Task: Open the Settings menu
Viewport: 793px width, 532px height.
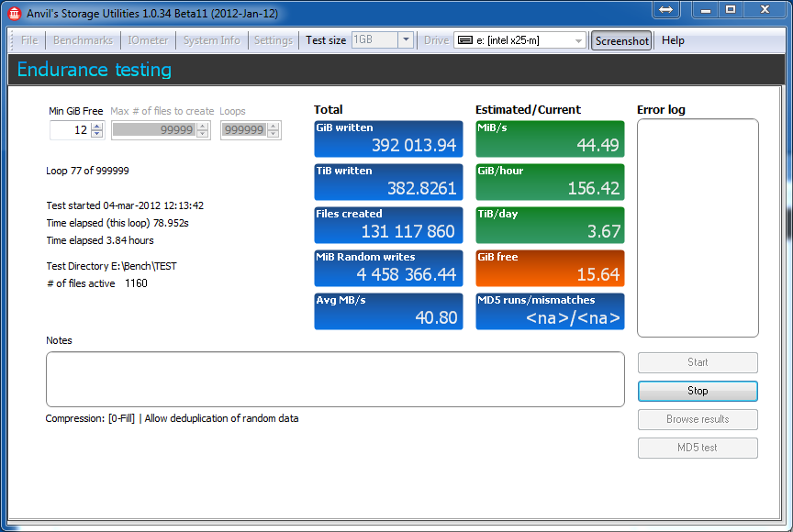Action: tap(274, 40)
